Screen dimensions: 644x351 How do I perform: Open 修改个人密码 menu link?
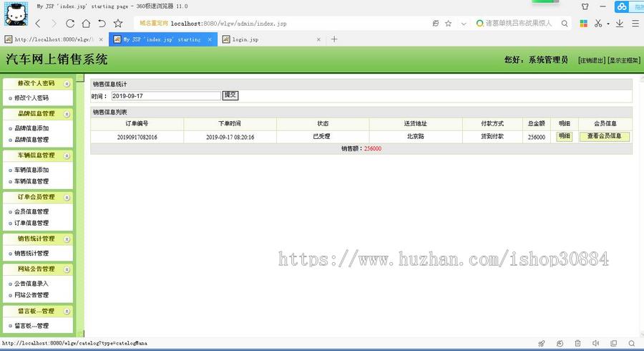point(31,98)
